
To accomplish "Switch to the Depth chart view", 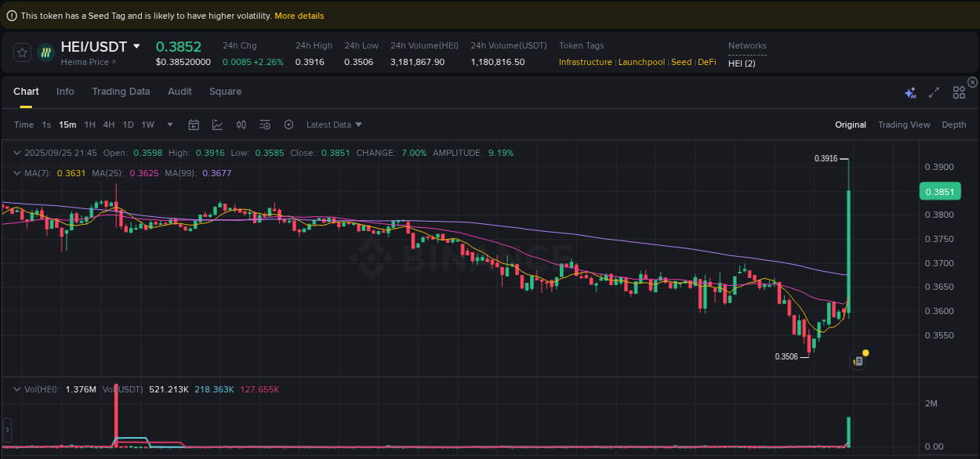I will (x=954, y=124).
